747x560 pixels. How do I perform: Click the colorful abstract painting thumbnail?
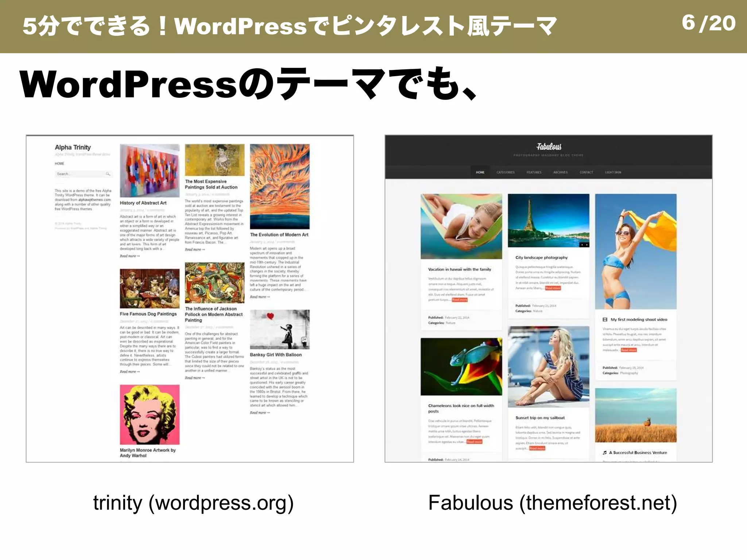pyautogui.click(x=150, y=171)
